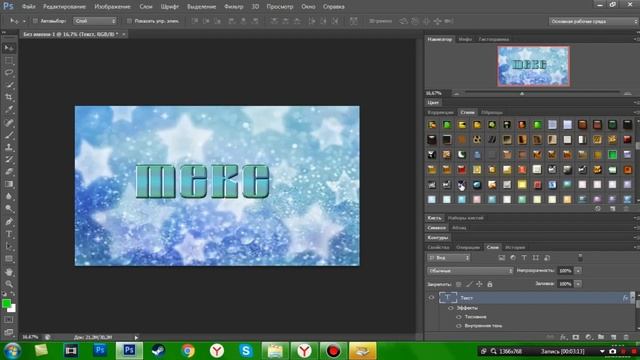640x360 pixels.
Task: Open the workspace switcher dropdown
Action: coord(593,21)
